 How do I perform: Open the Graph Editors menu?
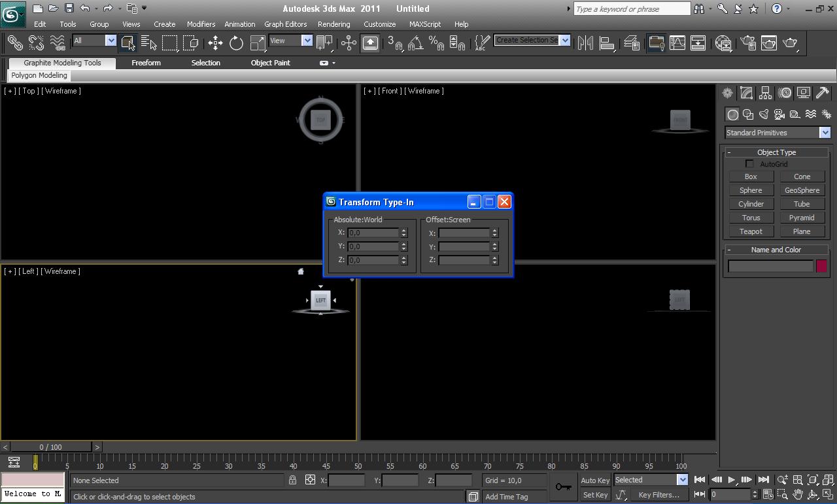[285, 24]
